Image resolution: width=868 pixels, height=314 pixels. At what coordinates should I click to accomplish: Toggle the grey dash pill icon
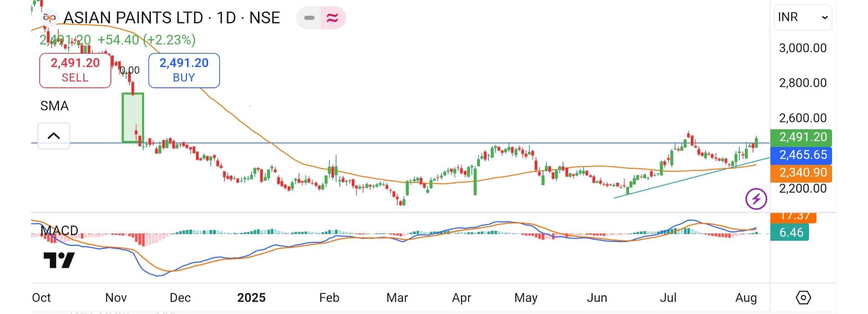click(309, 18)
